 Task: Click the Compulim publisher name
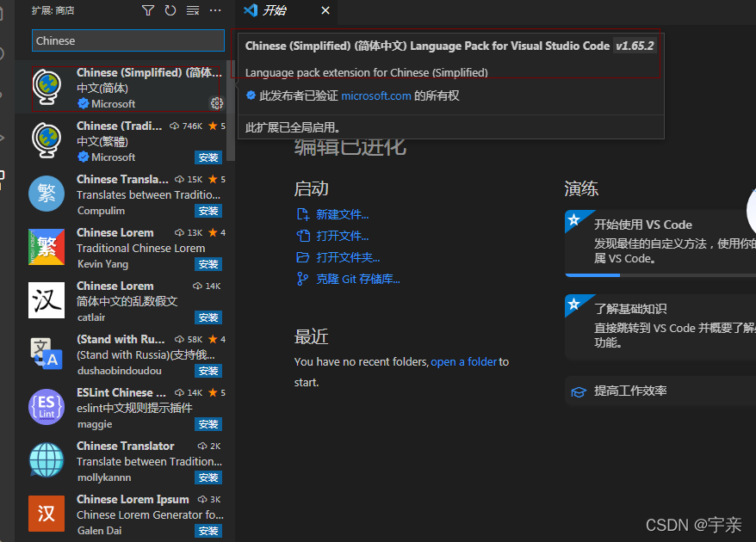point(102,211)
